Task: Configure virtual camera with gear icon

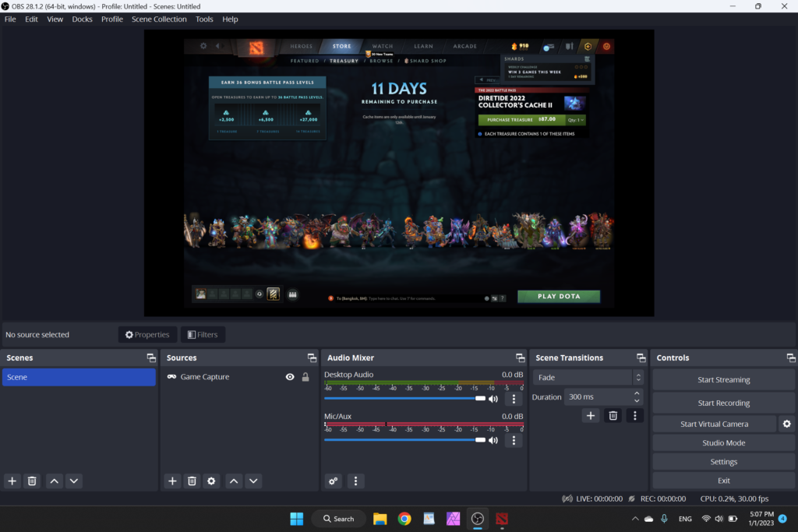Action: pos(787,424)
